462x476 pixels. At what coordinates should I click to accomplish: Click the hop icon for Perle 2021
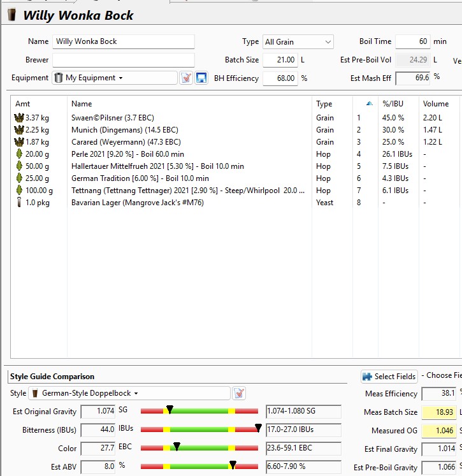point(18,154)
